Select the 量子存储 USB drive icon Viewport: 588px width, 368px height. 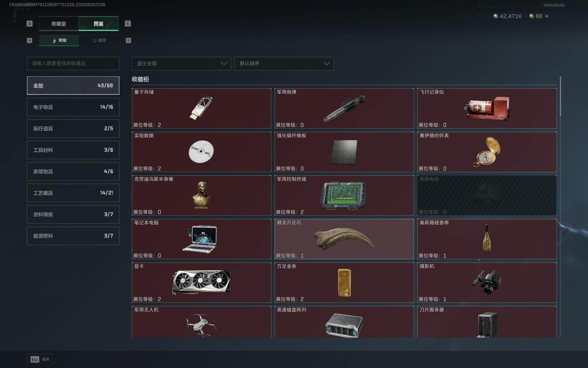(x=201, y=108)
